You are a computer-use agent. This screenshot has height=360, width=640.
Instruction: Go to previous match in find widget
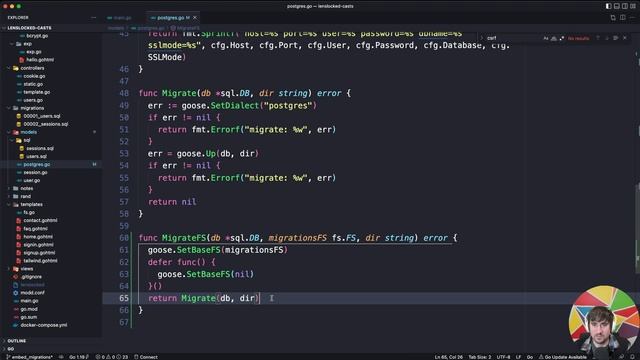coord(598,38)
